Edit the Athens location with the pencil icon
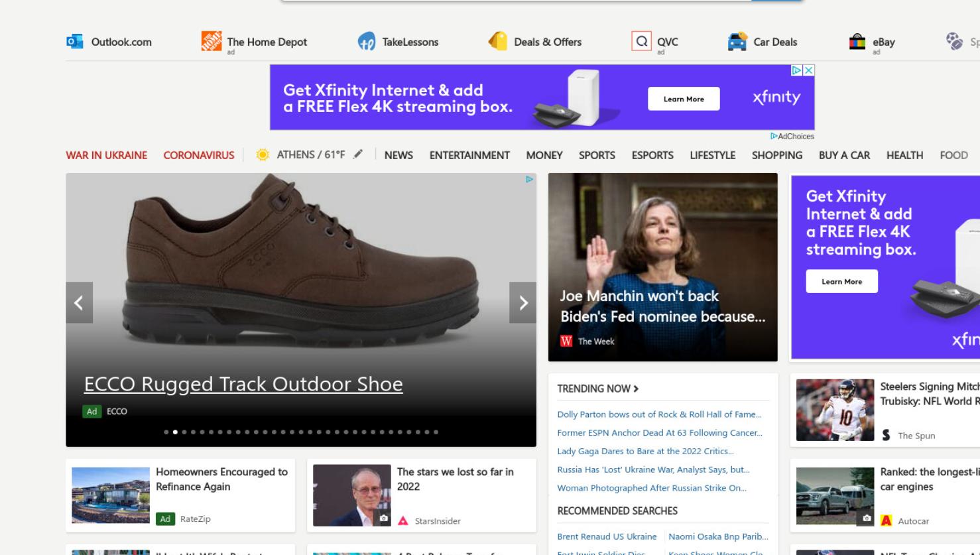Screen dimensions: 980x555 tap(358, 154)
